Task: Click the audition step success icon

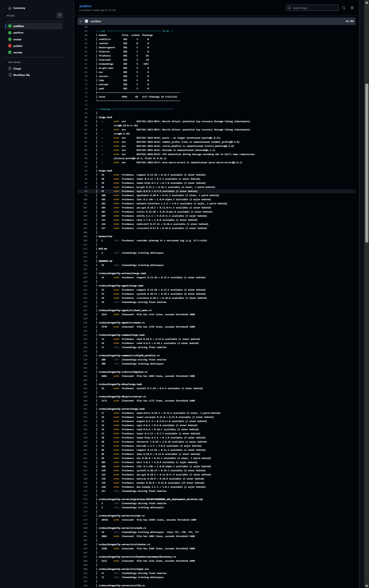Action: pos(87,21)
